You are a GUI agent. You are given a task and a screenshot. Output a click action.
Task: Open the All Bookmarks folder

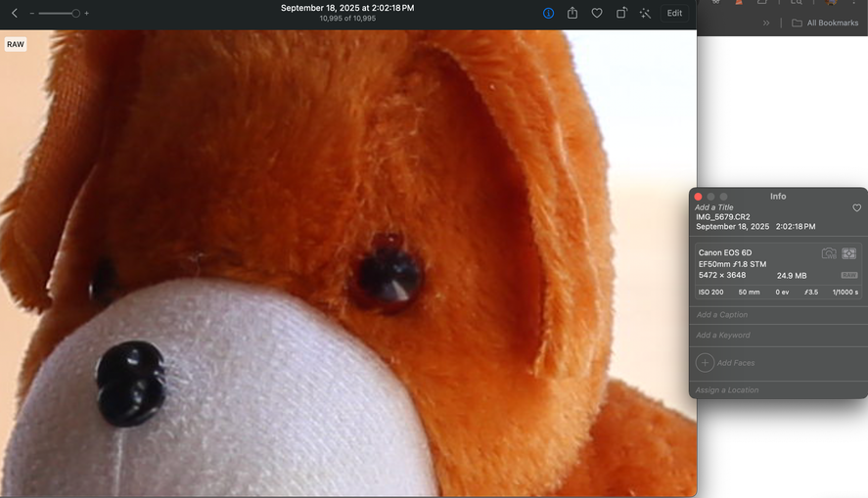(x=825, y=23)
